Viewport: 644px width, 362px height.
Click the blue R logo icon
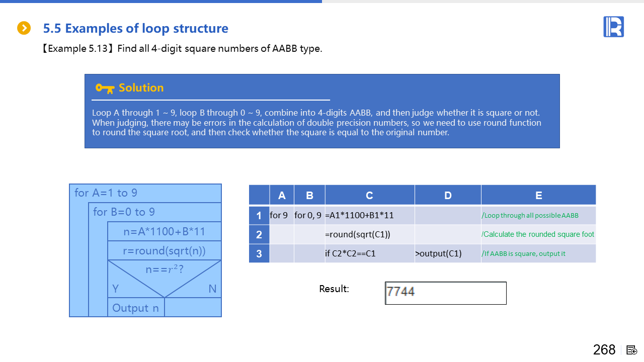[x=613, y=27]
